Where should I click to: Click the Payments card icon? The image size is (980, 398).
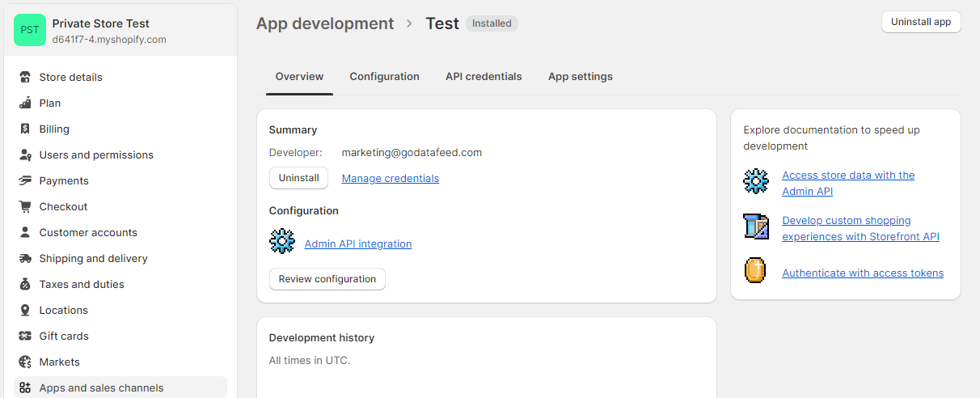click(25, 181)
